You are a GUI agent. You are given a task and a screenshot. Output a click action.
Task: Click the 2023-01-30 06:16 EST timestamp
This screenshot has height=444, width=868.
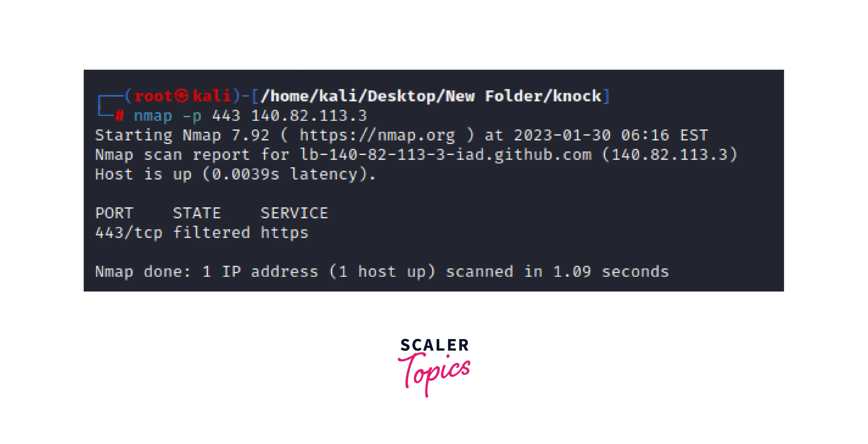click(x=610, y=135)
